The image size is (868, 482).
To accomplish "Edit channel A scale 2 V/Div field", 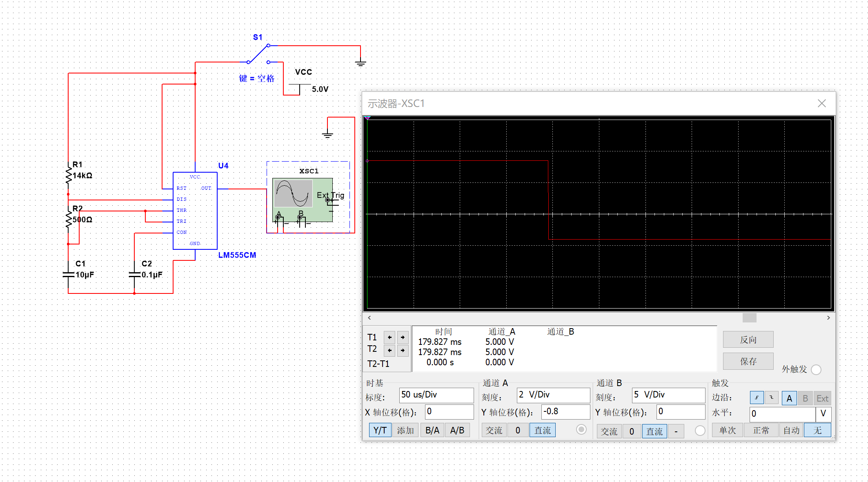I will pos(553,395).
